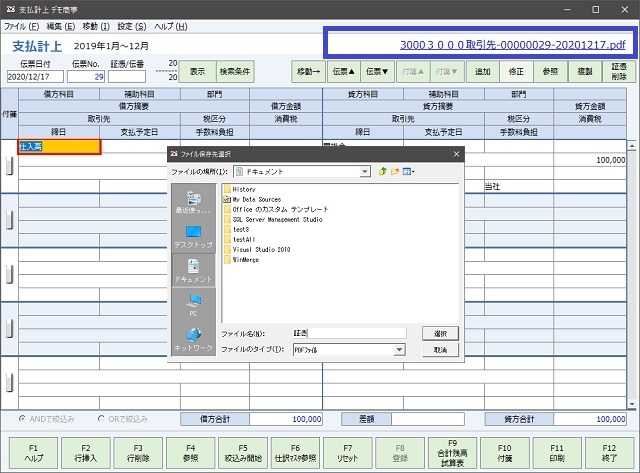This screenshot has width=640, height=473.
Task: Click the 選択 button in dialog
Action: [440, 333]
